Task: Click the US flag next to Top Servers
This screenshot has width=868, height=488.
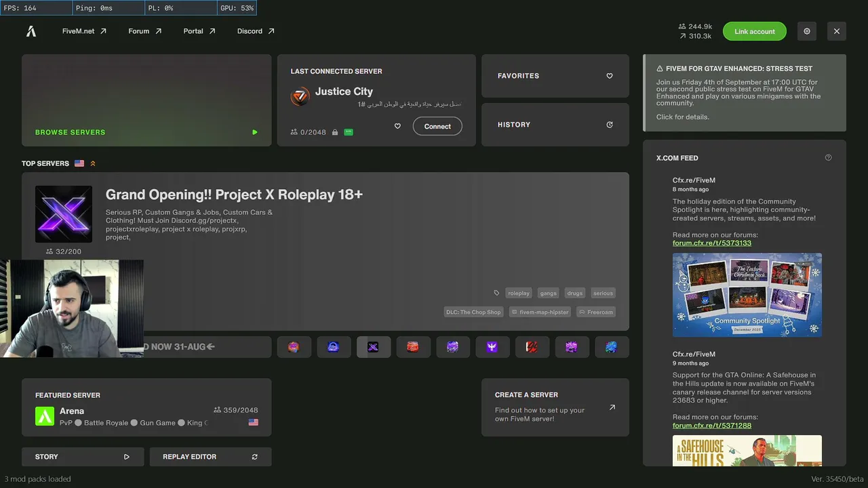Action: click(79, 163)
